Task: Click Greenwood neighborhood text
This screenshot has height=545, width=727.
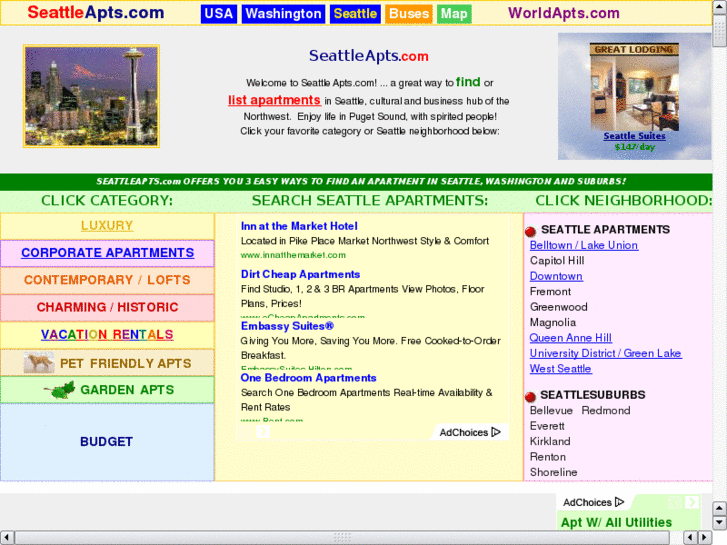Action: 559,307
